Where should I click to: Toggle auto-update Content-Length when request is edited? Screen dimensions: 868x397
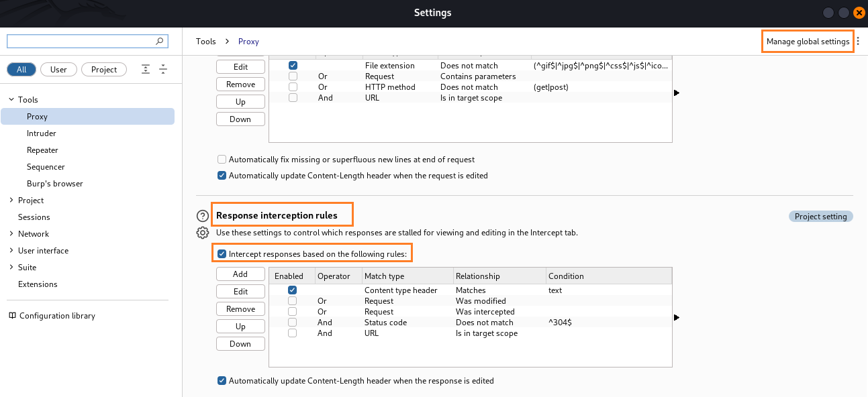[x=222, y=176]
